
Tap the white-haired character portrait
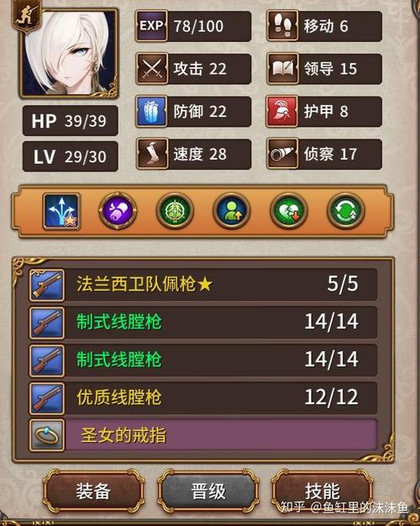click(69, 53)
